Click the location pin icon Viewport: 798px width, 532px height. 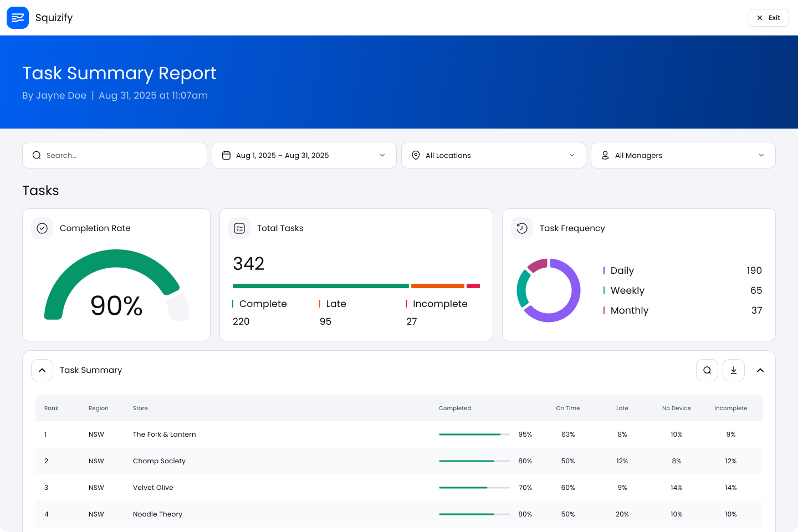point(416,155)
